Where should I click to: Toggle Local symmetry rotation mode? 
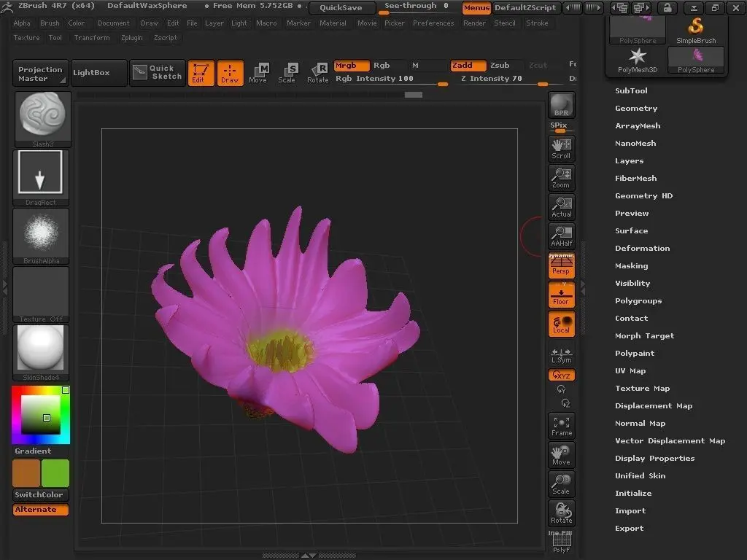[561, 324]
